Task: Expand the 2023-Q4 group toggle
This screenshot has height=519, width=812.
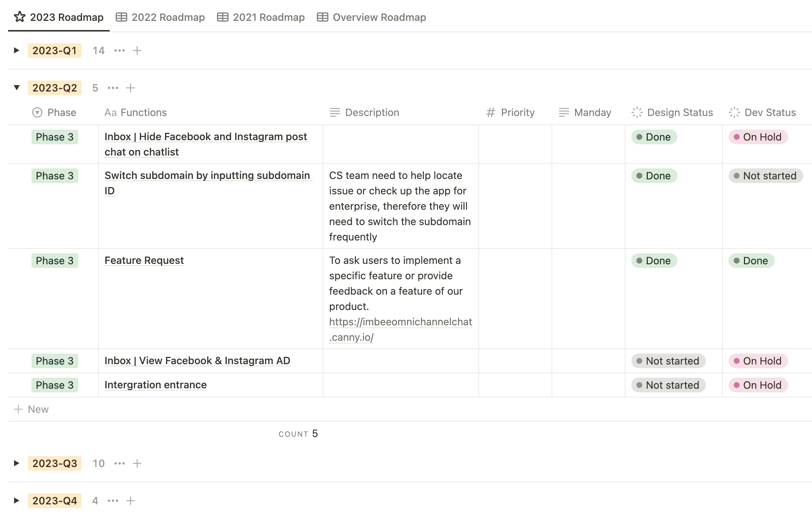Action: point(16,501)
